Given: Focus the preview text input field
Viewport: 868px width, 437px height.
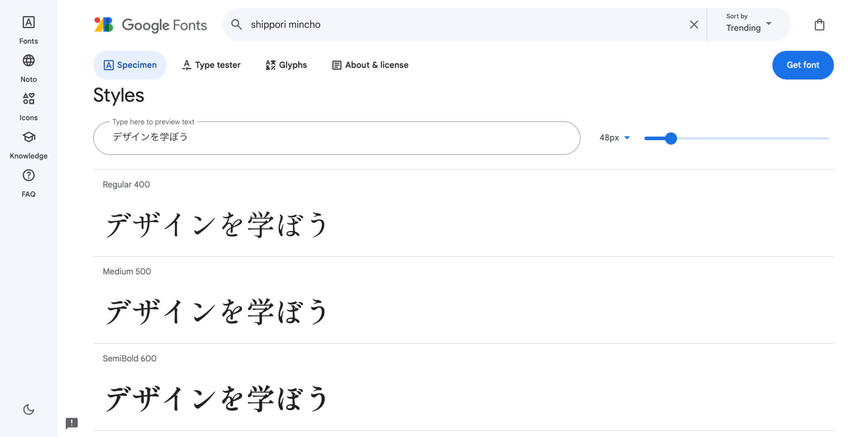Looking at the screenshot, I should tap(337, 138).
